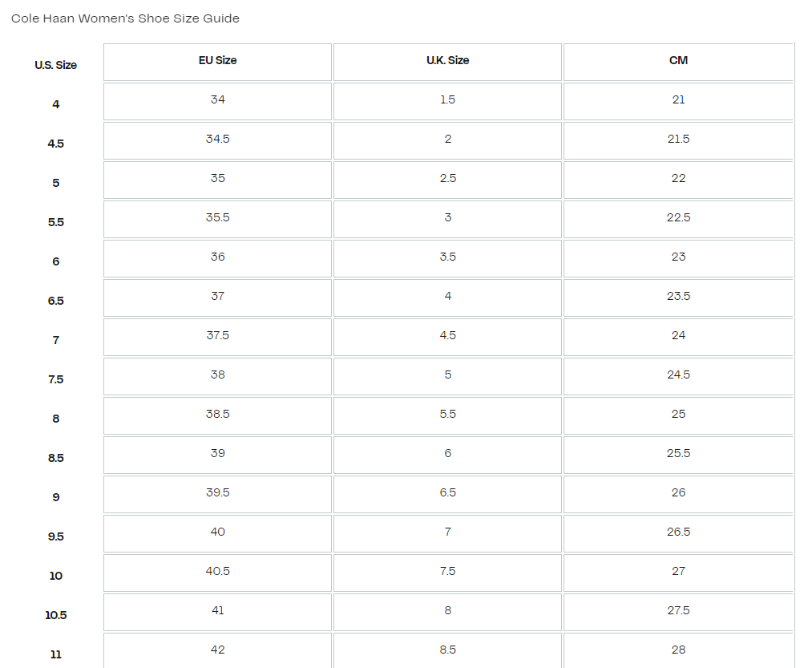The image size is (812, 668).
Task: Select the EU Size column header
Action: [x=217, y=61]
